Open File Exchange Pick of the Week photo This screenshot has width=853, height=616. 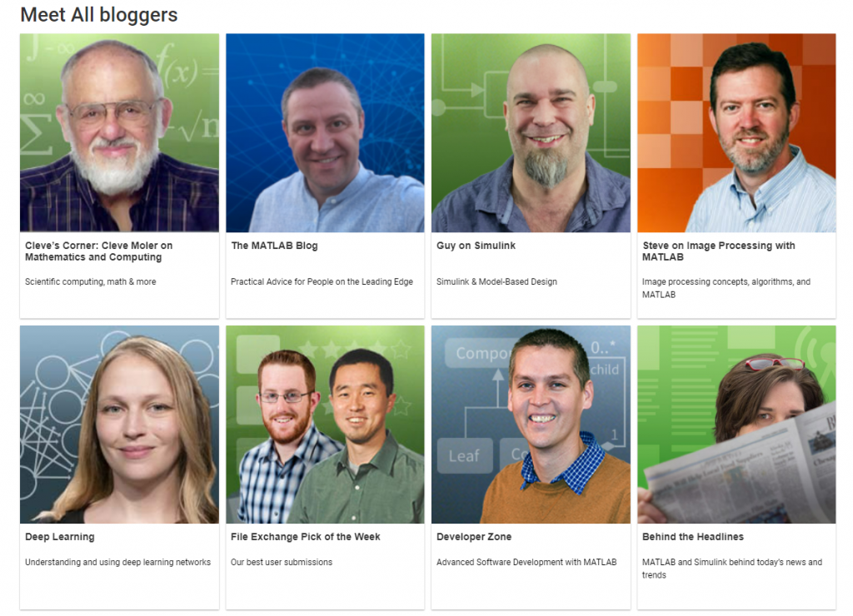coord(325,424)
